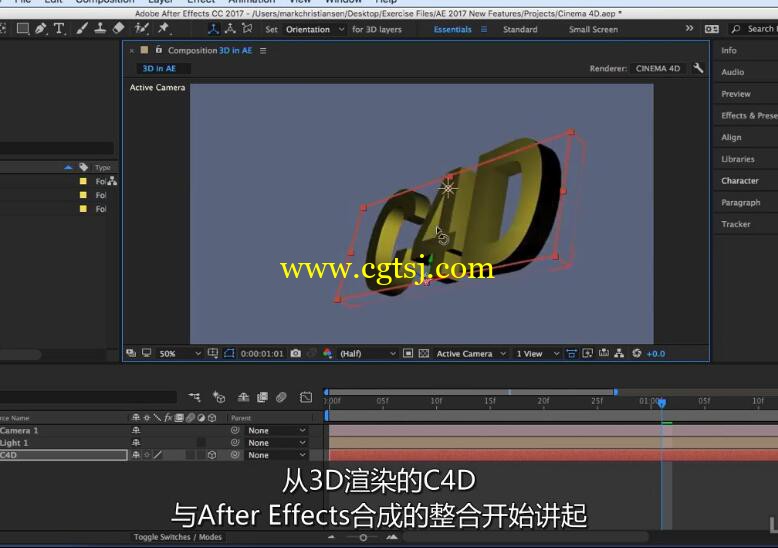Screen dimensions: 778x548
Task: Toggle Frame Blending enable in timeline
Action: pyautogui.click(x=262, y=397)
